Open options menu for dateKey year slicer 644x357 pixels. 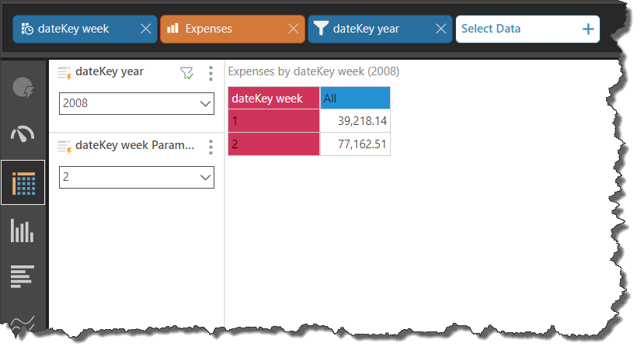click(x=211, y=73)
